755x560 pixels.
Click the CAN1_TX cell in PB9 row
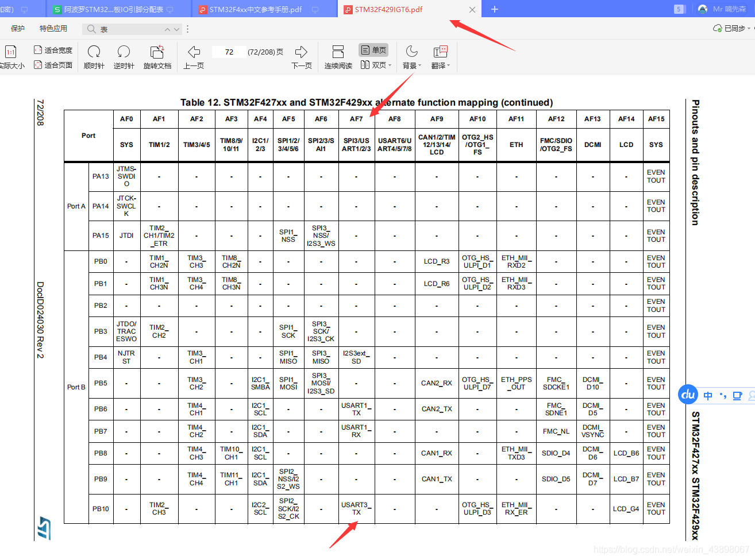436,479
